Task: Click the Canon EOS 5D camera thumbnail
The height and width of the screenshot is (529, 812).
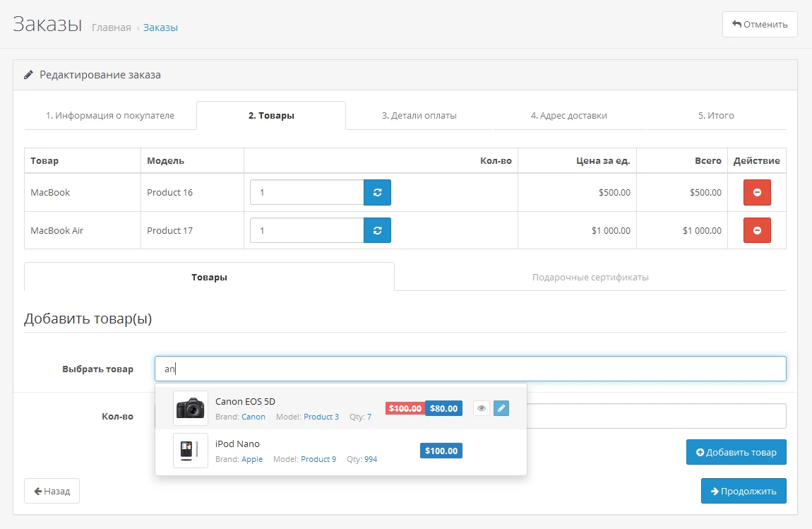Action: click(x=190, y=408)
